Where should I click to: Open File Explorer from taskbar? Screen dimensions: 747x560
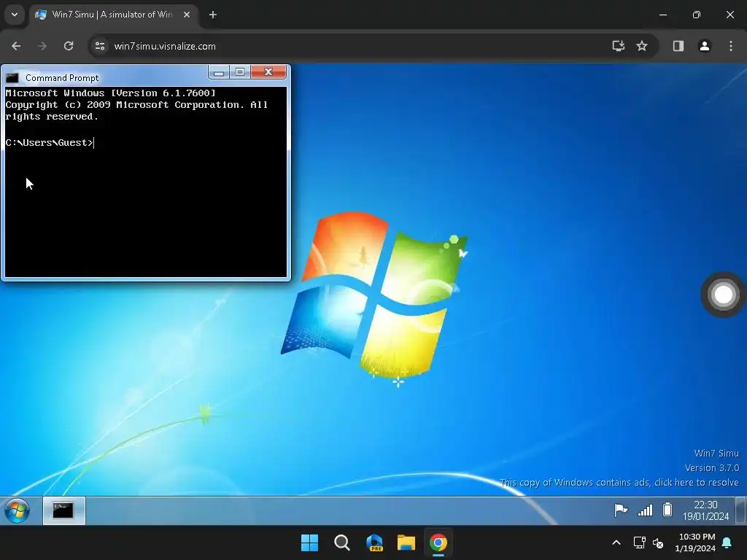406,542
